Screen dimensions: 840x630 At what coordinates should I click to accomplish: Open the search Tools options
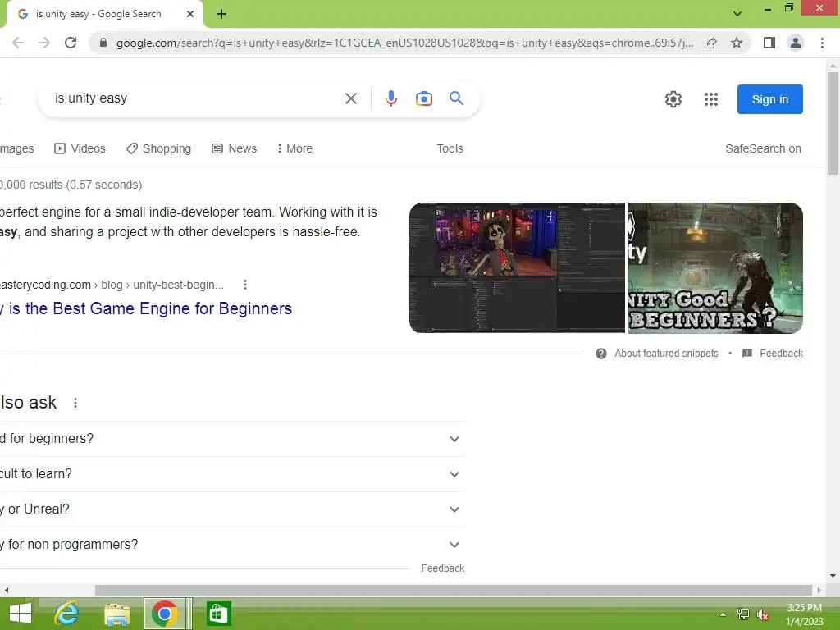[x=450, y=148]
